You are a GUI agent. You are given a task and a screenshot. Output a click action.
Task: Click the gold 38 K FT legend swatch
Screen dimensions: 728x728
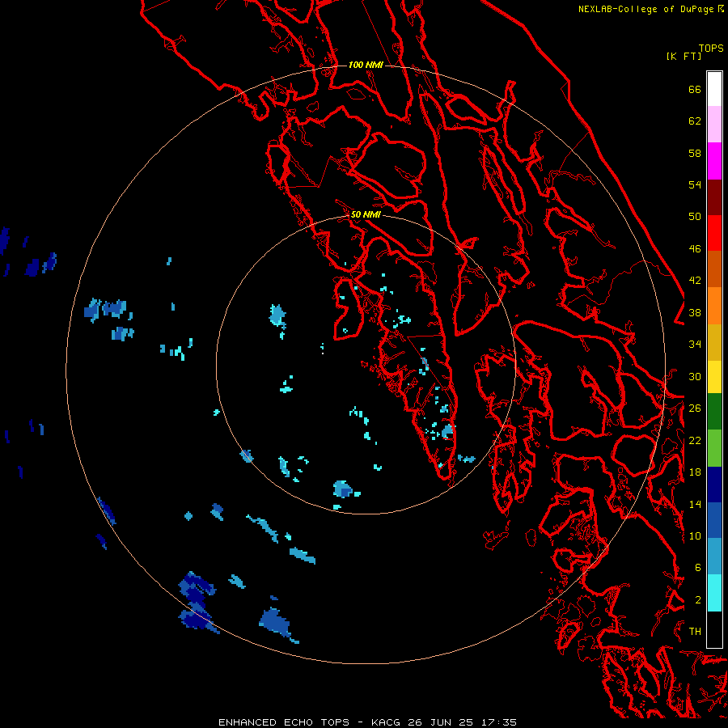point(714,342)
